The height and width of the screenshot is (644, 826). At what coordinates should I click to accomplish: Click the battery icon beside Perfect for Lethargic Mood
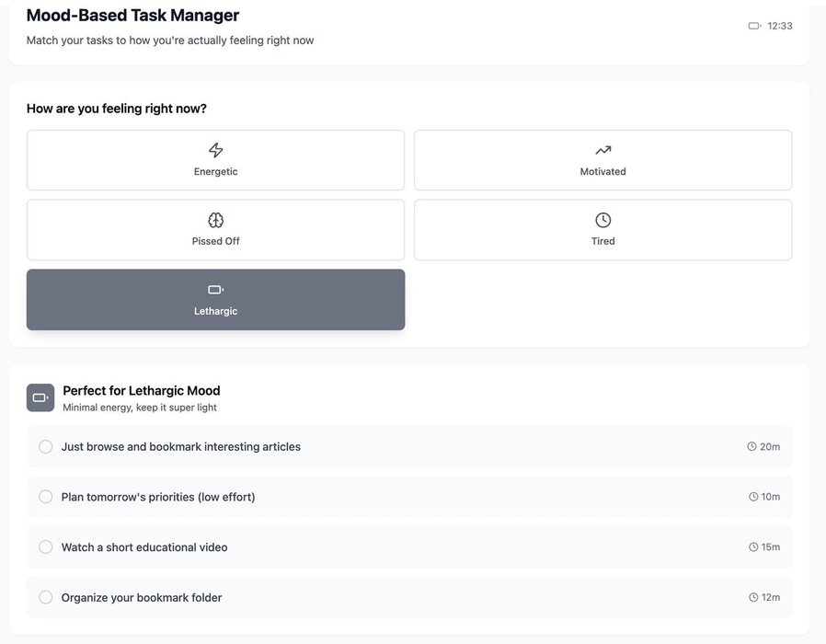pyautogui.click(x=40, y=397)
